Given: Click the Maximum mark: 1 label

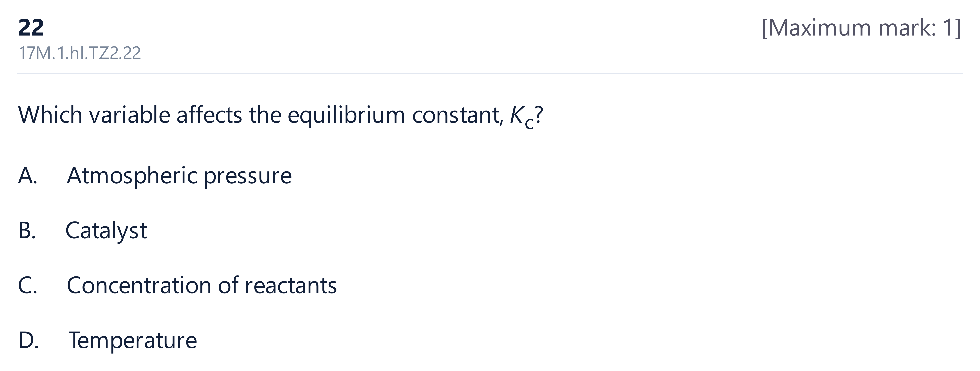Looking at the screenshot, I should click(861, 28).
